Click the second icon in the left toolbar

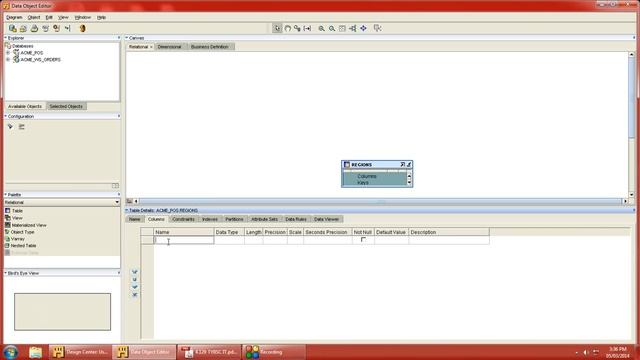click(23, 28)
